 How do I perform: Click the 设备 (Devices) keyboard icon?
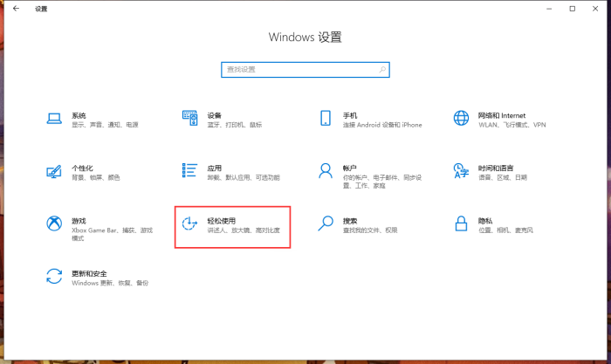(x=189, y=119)
